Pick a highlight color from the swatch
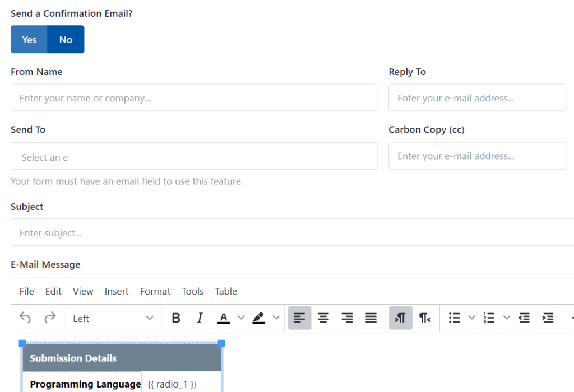The image size is (574, 392). [x=258, y=318]
